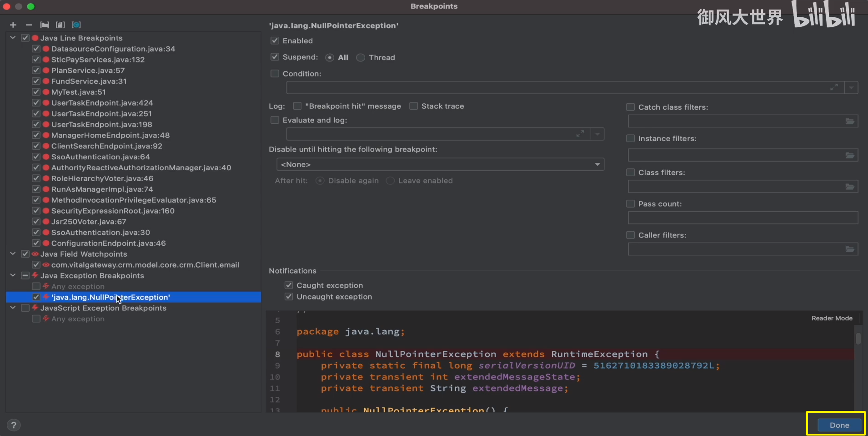
Task: Group breakpoints by class icon
Action: [x=76, y=25]
